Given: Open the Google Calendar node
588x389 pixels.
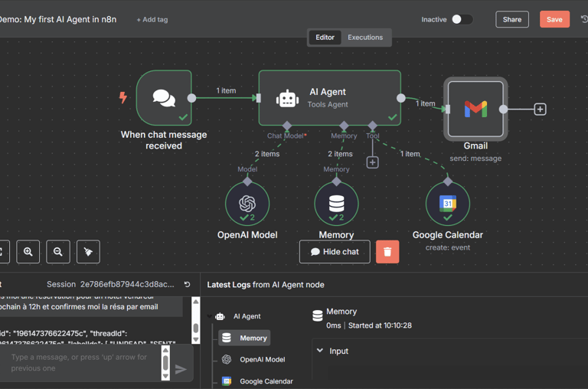Looking at the screenshot, I should [448, 204].
